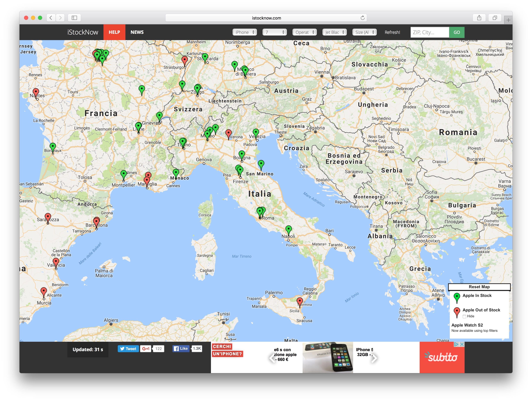532x401 pixels.
Task: Open the HELP tab
Action: click(114, 32)
